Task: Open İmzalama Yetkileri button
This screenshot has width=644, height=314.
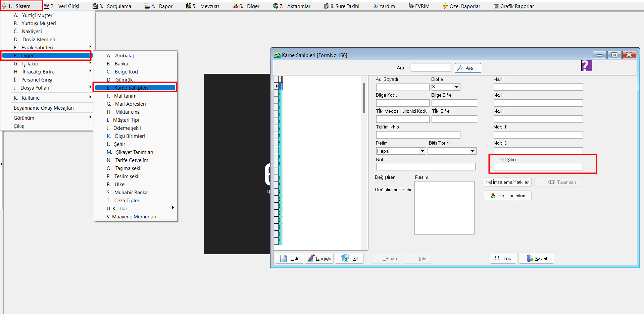Action: pos(508,182)
